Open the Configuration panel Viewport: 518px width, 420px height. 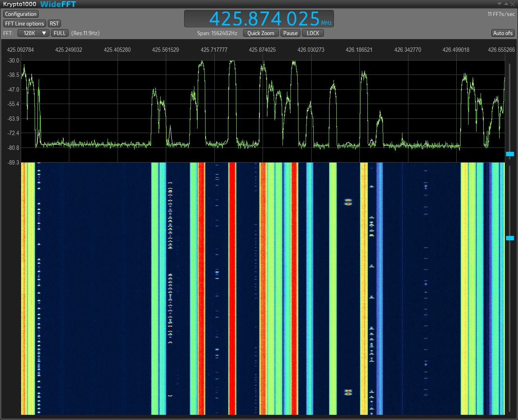(21, 14)
